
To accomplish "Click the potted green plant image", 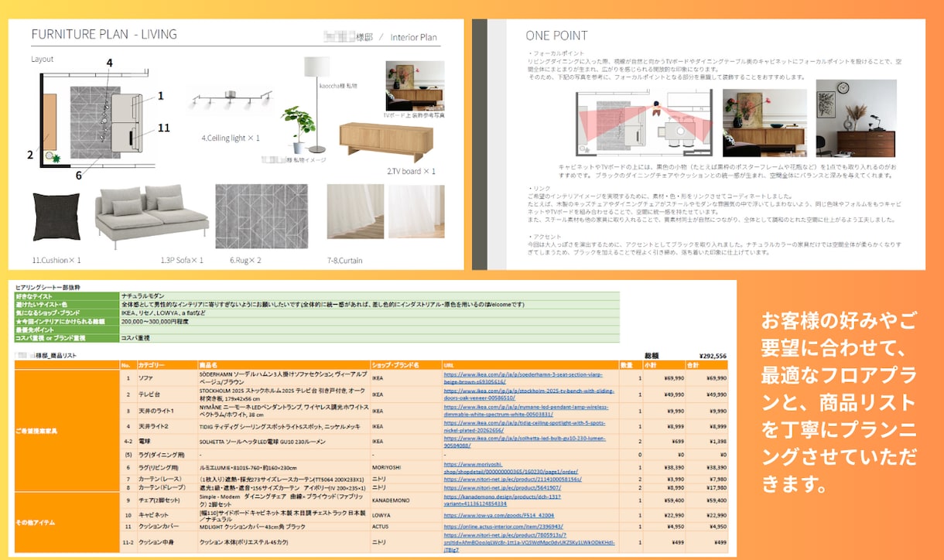I will click(297, 129).
